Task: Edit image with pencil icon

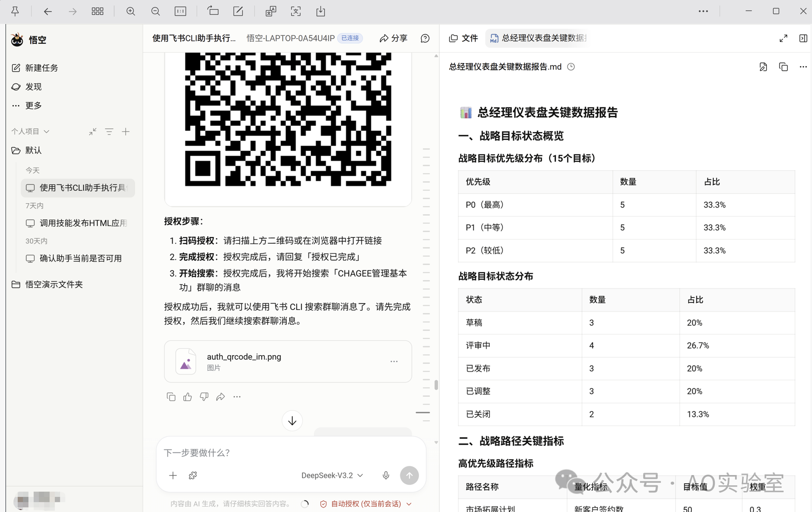Action: [x=238, y=11]
